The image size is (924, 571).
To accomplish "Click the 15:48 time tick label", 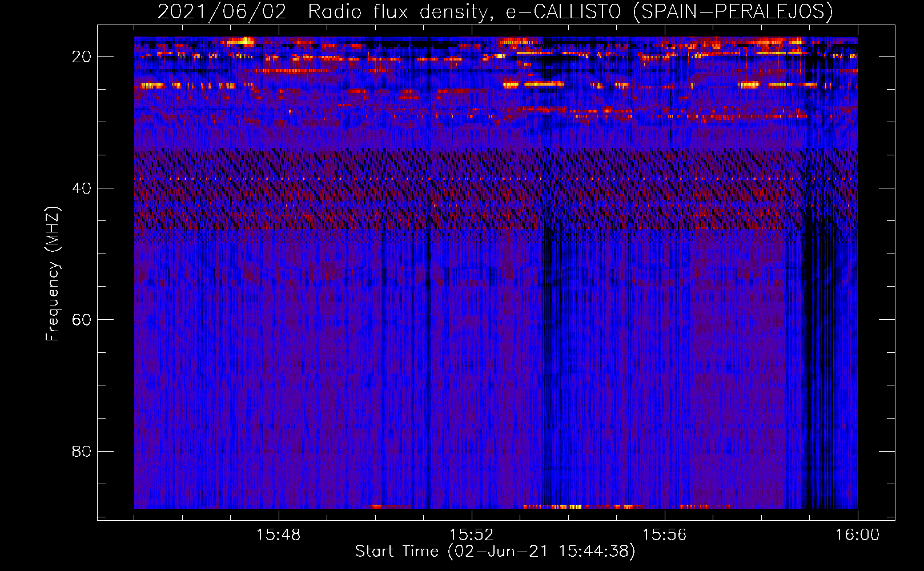I will (x=278, y=535).
